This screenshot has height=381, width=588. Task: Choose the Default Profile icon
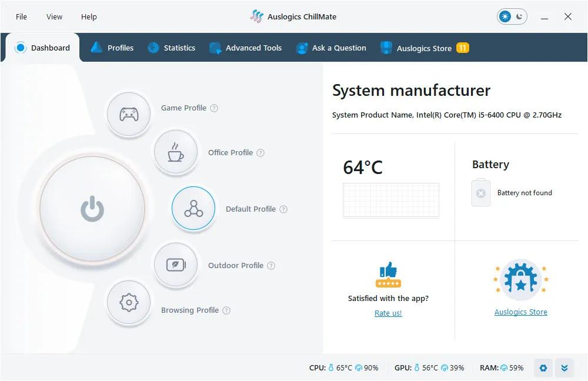tap(193, 208)
